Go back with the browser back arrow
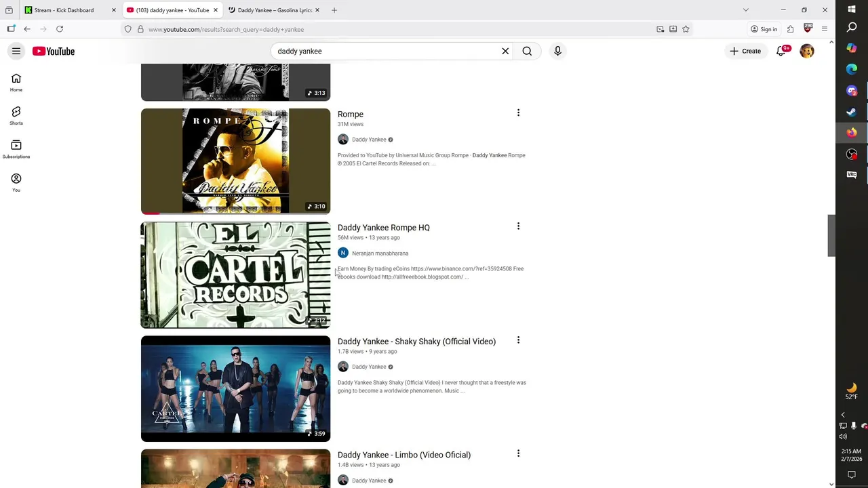Viewport: 868px width, 488px height. pos(27,29)
